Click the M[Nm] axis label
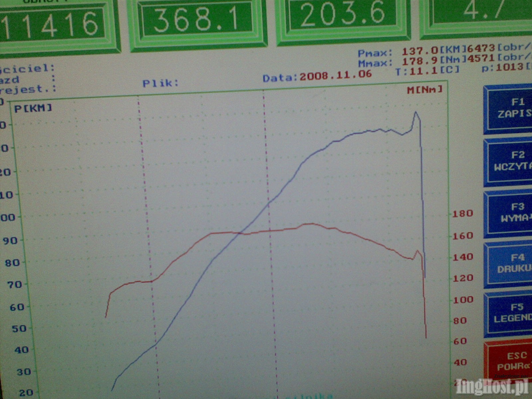The height and width of the screenshot is (399, 532). [425, 89]
